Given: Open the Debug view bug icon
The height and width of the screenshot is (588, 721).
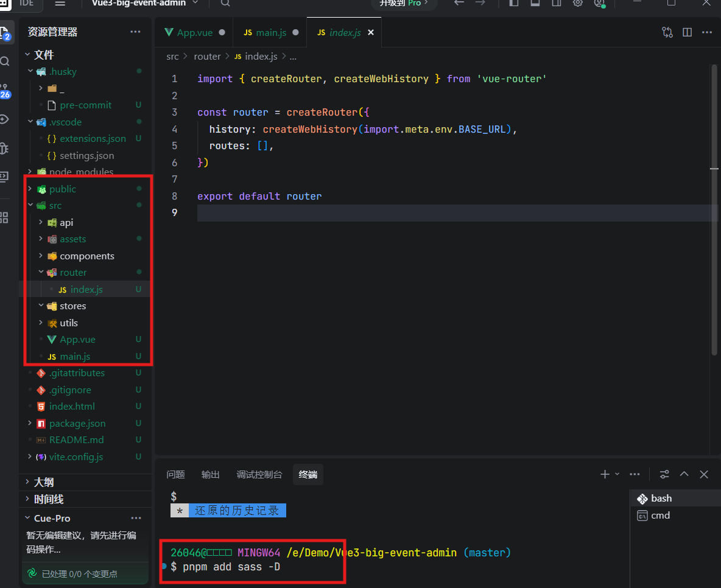Looking at the screenshot, I should [4, 148].
